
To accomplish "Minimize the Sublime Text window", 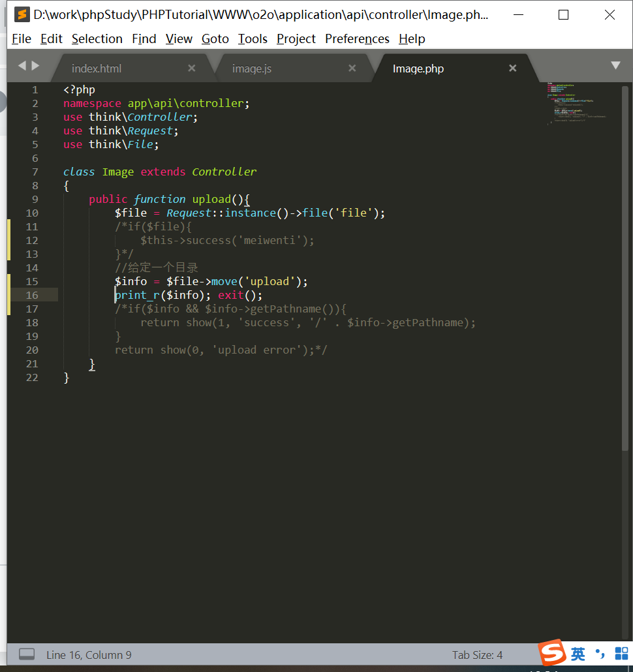I will (519, 14).
